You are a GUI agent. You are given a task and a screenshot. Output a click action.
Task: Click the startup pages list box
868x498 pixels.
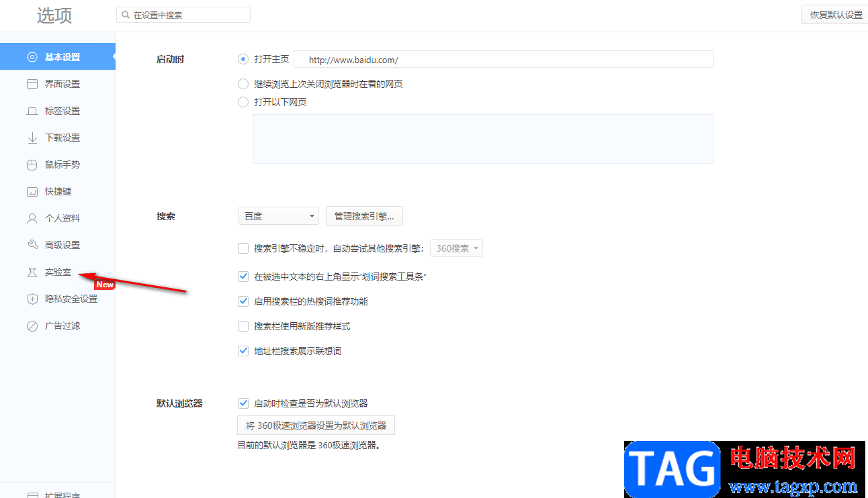[482, 139]
